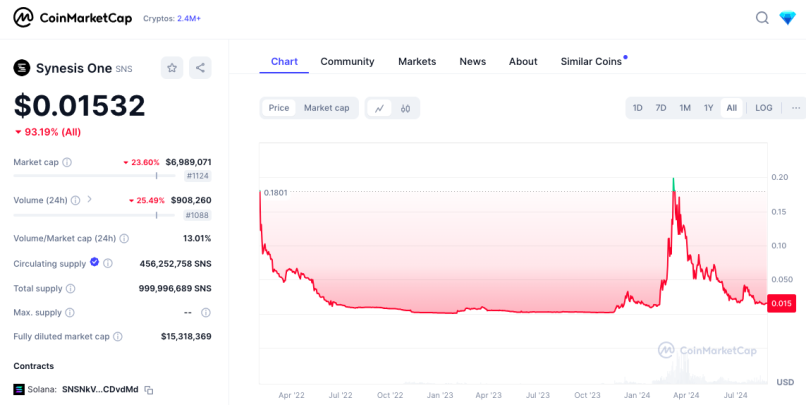
Task: Switch chart to line view
Action: 379,108
